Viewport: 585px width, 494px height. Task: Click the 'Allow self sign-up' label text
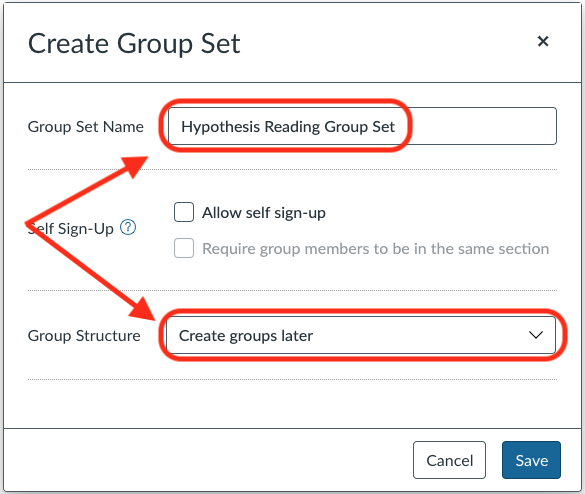[264, 213]
